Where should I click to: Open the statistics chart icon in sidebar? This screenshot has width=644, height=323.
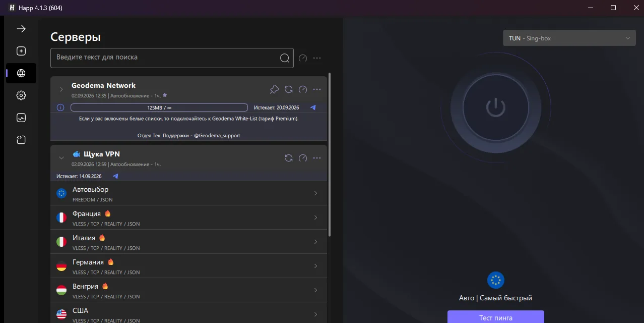point(21,118)
